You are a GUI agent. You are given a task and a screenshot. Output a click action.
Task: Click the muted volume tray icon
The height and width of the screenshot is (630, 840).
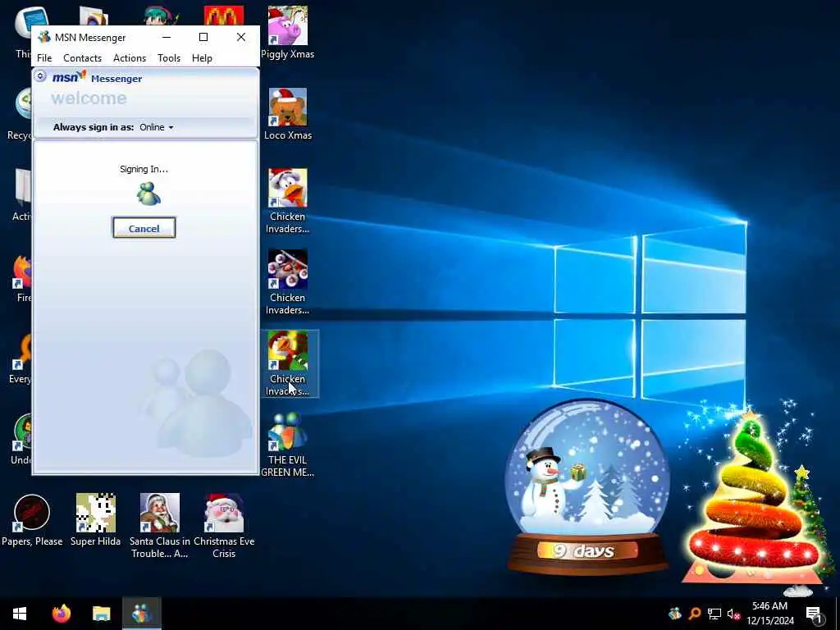[733, 614]
